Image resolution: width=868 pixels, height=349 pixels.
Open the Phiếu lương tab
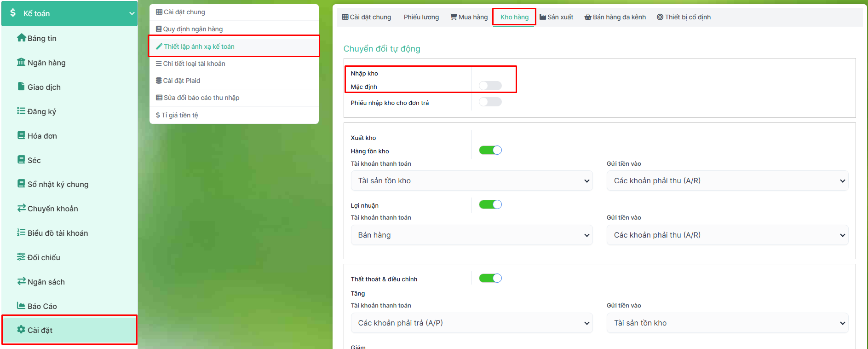(421, 17)
